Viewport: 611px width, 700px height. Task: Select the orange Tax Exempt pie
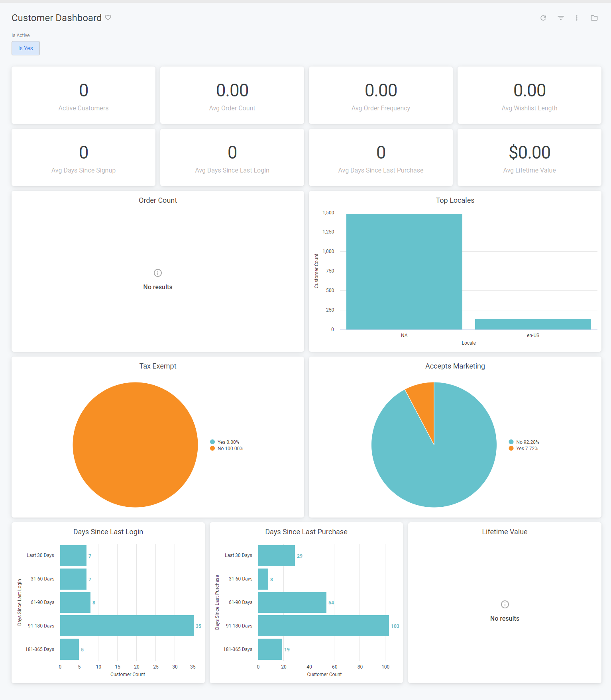[136, 445]
